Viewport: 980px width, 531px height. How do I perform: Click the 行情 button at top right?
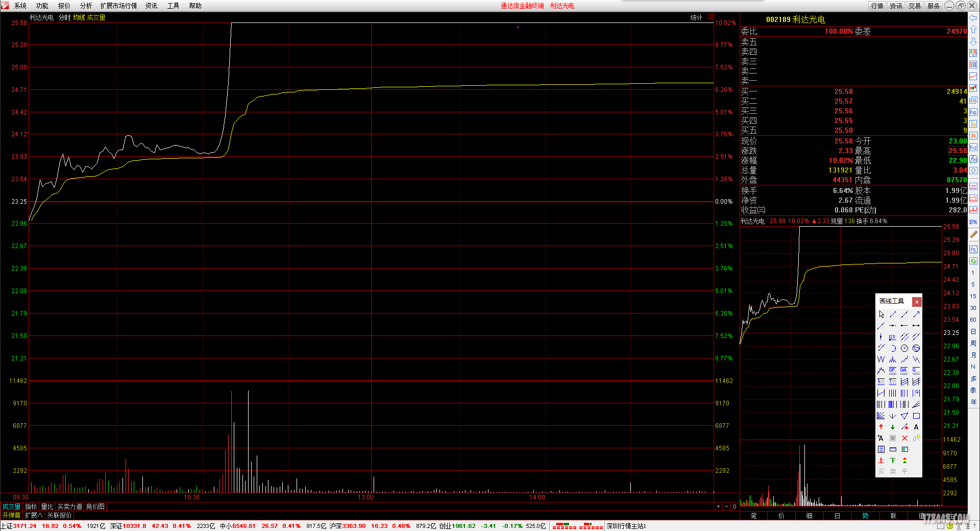877,6
